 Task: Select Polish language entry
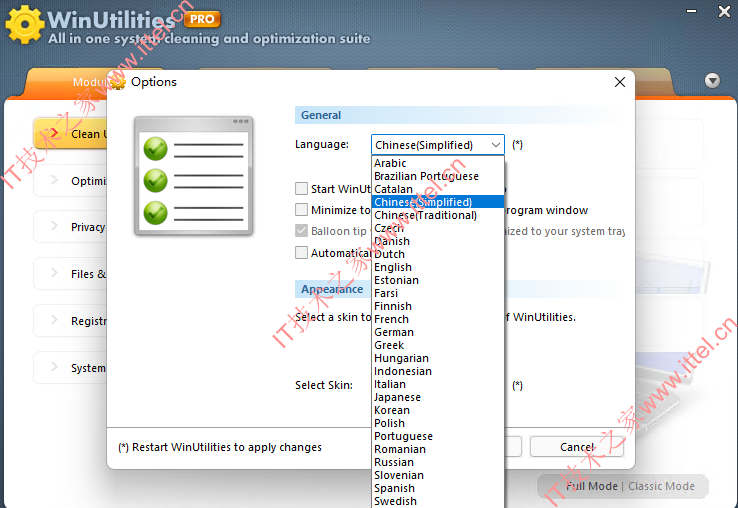[438, 423]
